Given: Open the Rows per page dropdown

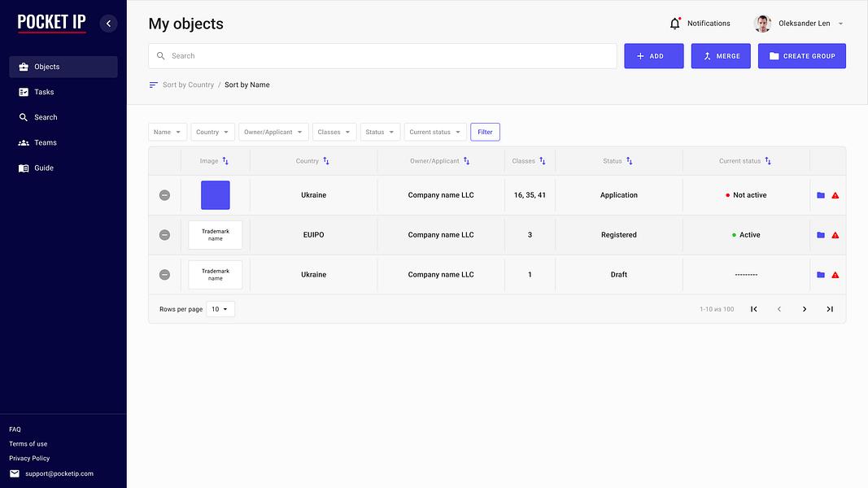Looking at the screenshot, I should 220,309.
